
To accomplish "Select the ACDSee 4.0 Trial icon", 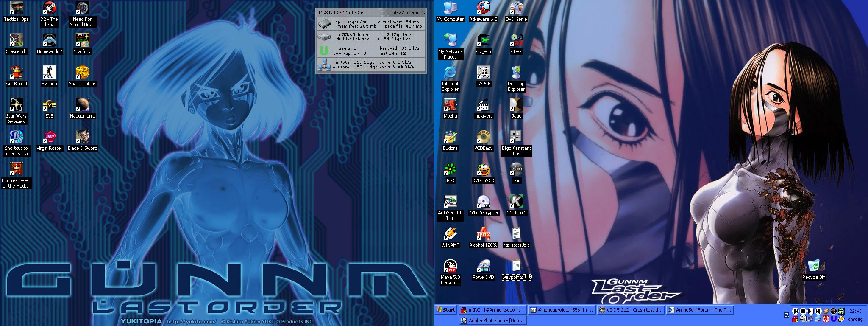I will (x=450, y=208).
